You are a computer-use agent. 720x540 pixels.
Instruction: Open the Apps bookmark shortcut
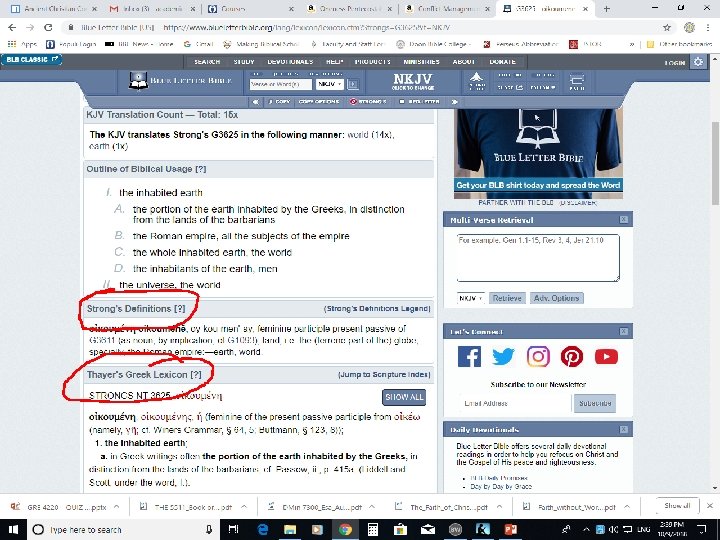(x=22, y=44)
